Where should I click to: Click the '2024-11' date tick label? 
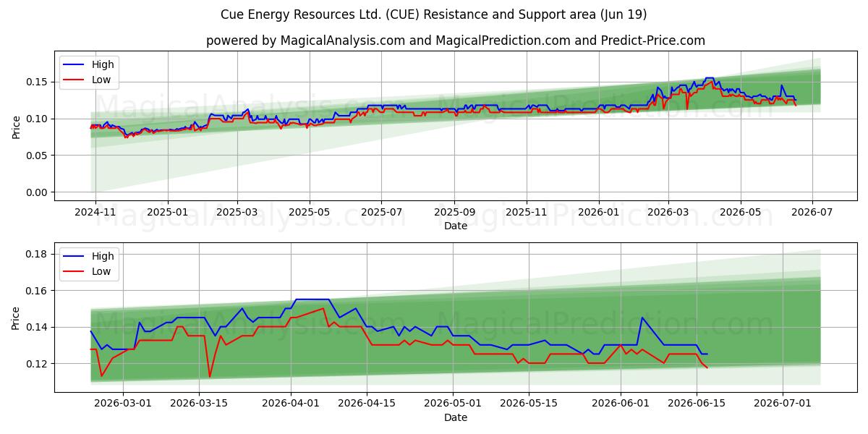[95, 212]
